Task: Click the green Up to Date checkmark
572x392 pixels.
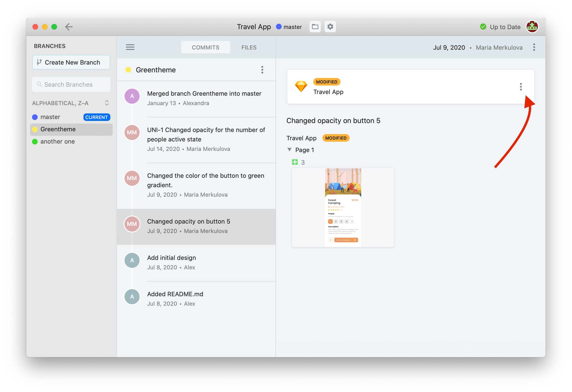Action: click(x=483, y=27)
